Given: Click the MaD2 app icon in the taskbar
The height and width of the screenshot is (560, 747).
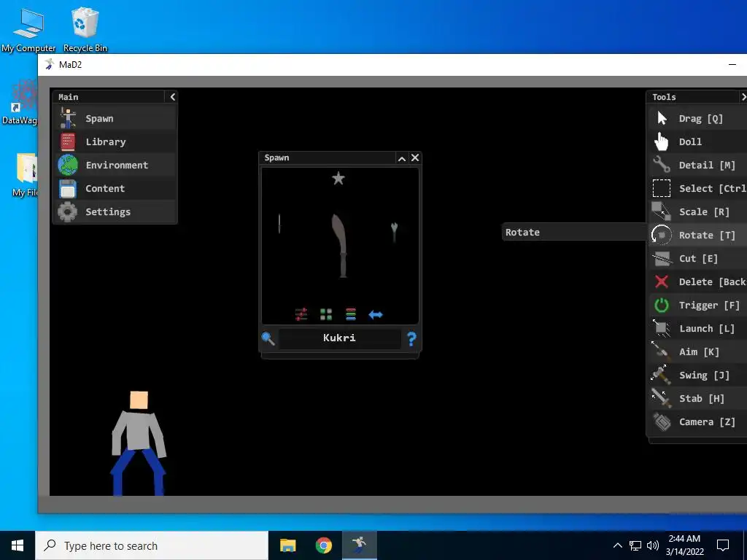Looking at the screenshot, I should click(360, 545).
